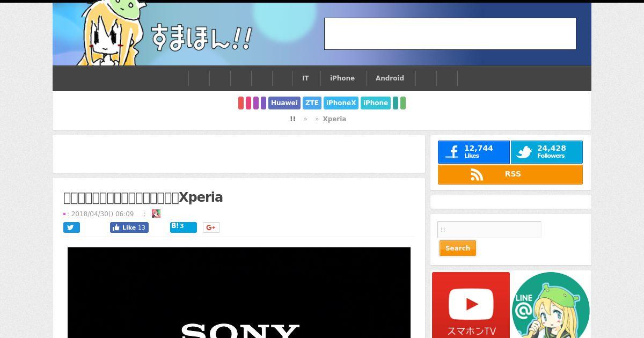This screenshot has width=644, height=338.
Task: Subscribe via the orange RSS button
Action: (x=510, y=174)
